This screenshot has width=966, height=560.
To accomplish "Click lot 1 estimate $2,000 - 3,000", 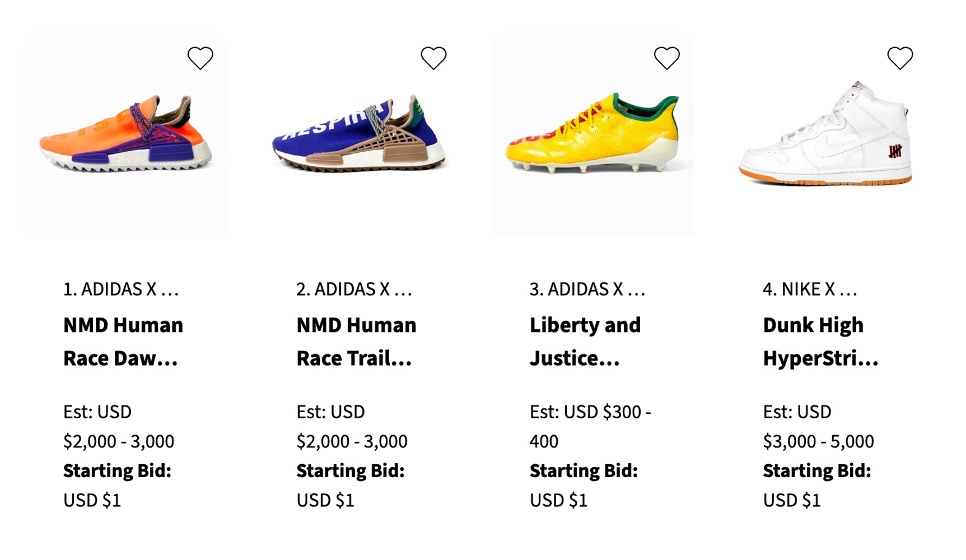I will click(x=119, y=441).
